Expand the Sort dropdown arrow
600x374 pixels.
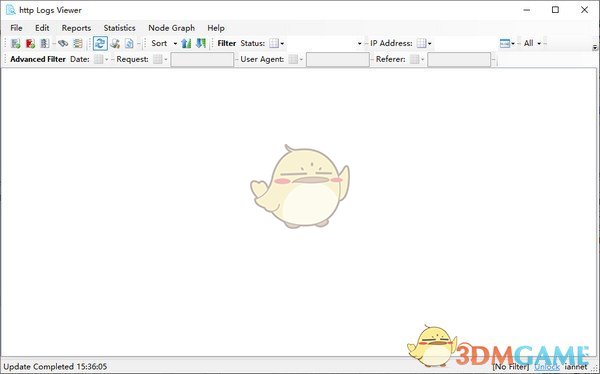point(175,44)
